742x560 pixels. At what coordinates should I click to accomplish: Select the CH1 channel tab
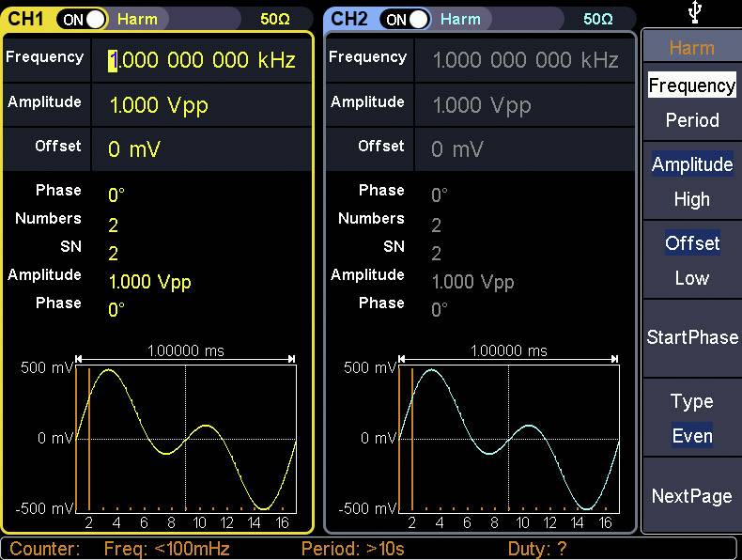click(27, 19)
